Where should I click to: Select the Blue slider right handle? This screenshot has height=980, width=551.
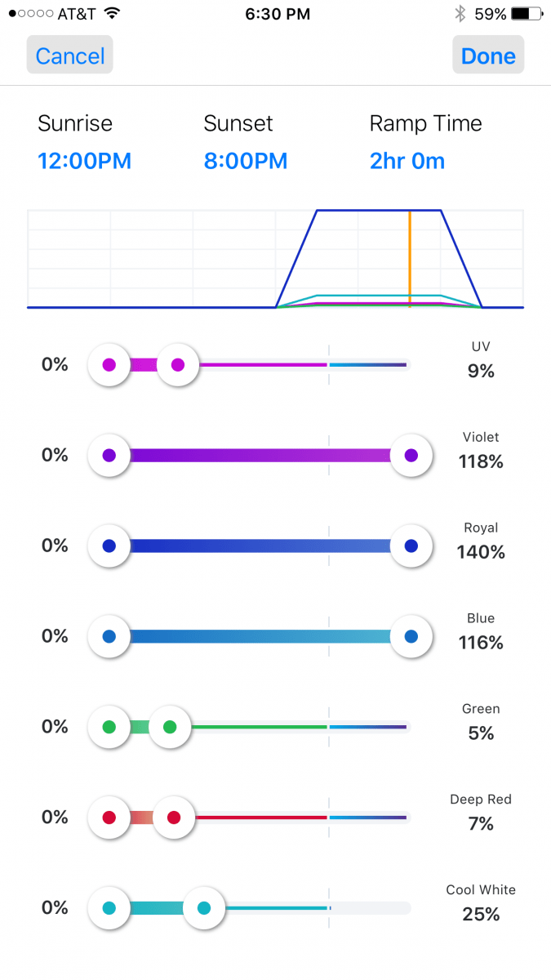411,636
